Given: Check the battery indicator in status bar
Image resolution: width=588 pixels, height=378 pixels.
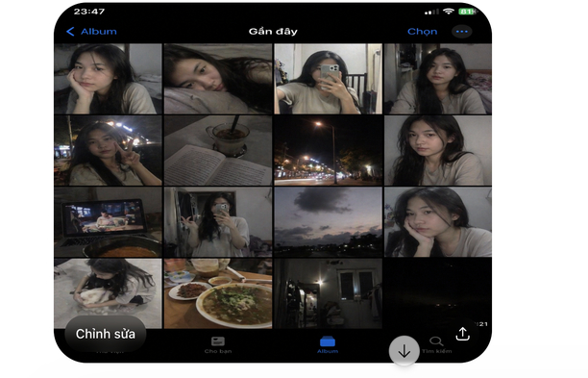Looking at the screenshot, I should point(467,12).
